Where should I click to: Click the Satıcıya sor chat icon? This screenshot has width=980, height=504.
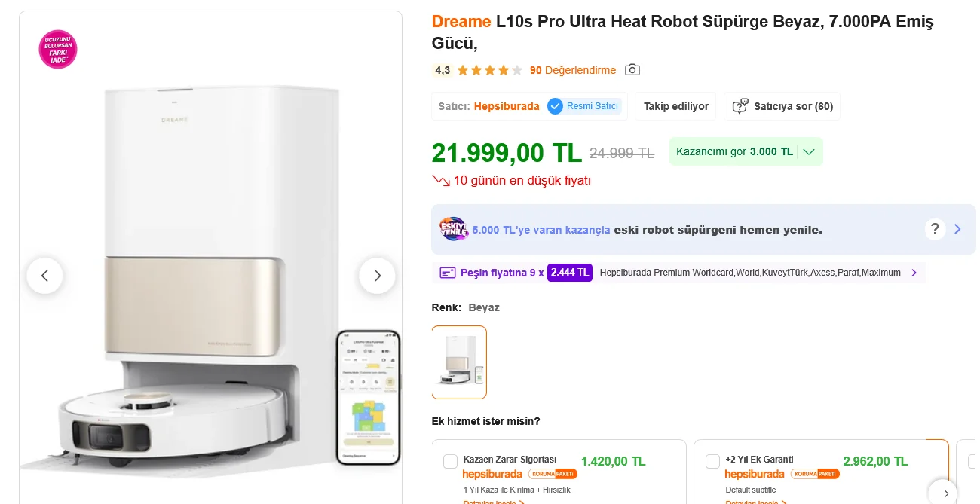(x=741, y=106)
